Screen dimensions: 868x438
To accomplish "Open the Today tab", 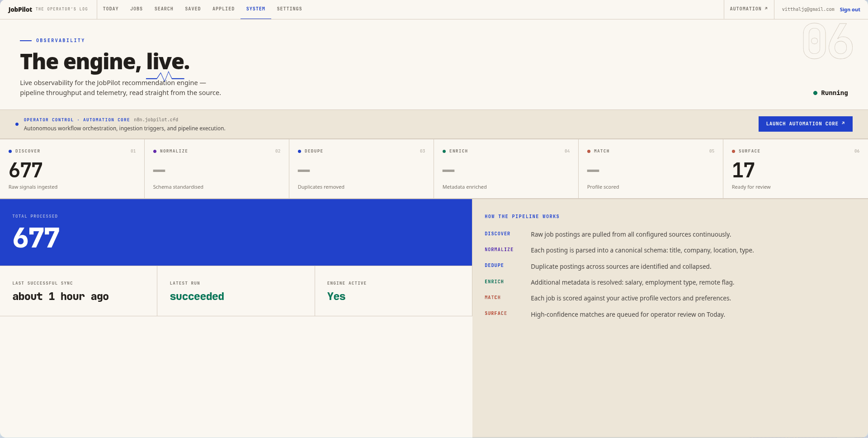I will [111, 9].
